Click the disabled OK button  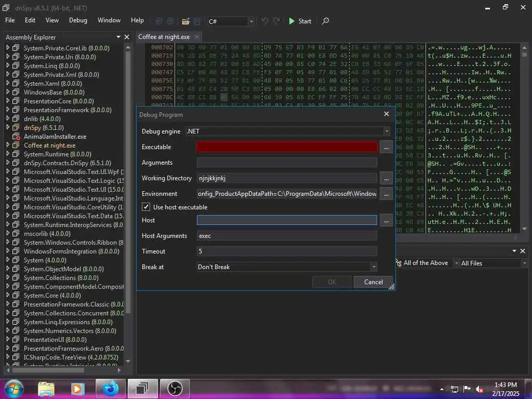point(331,282)
